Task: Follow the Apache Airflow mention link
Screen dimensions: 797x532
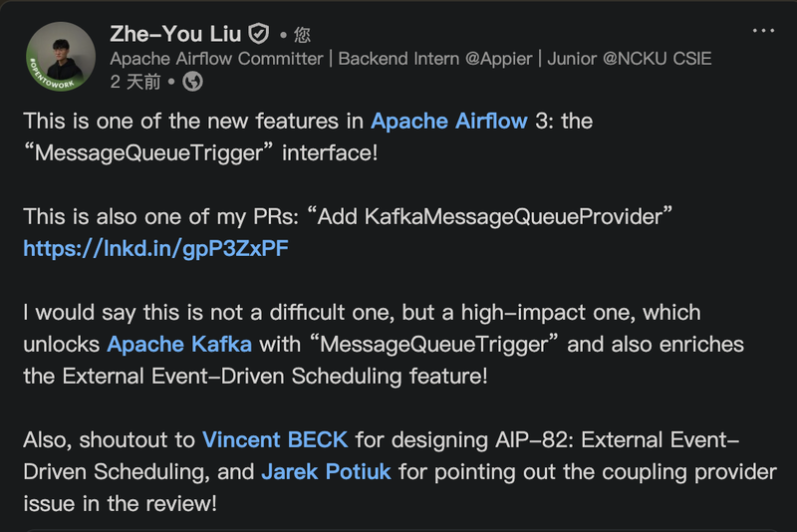Action: click(449, 122)
